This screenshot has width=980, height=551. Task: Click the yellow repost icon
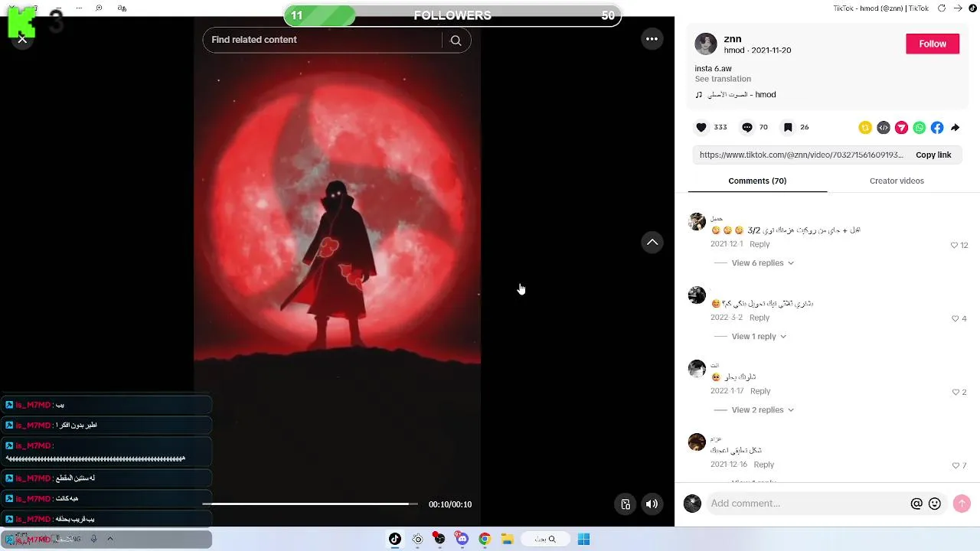click(865, 128)
